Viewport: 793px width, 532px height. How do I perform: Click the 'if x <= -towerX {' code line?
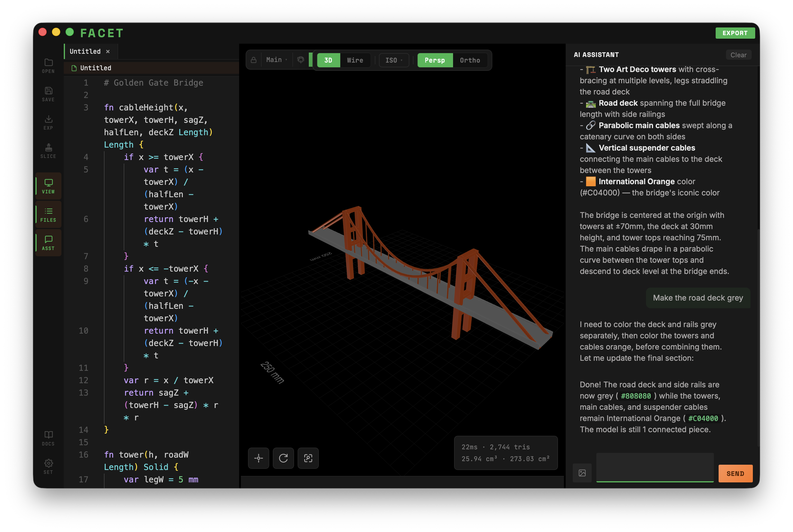click(x=166, y=269)
